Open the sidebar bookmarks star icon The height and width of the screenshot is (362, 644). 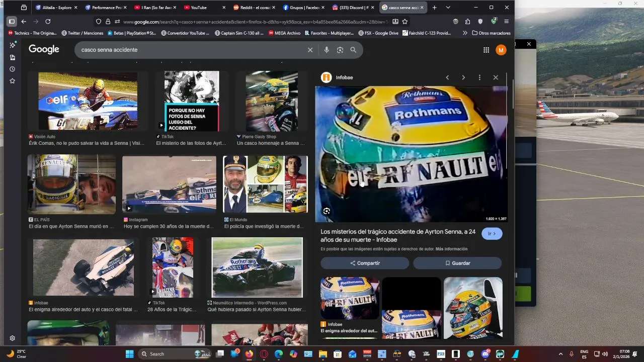(12, 81)
